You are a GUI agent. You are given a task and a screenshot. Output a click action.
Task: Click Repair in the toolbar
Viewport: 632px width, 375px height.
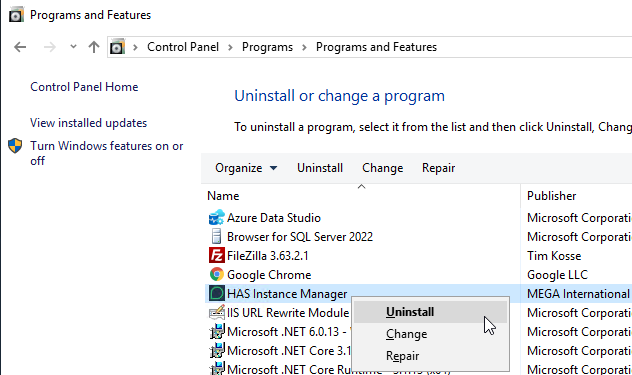[439, 168]
